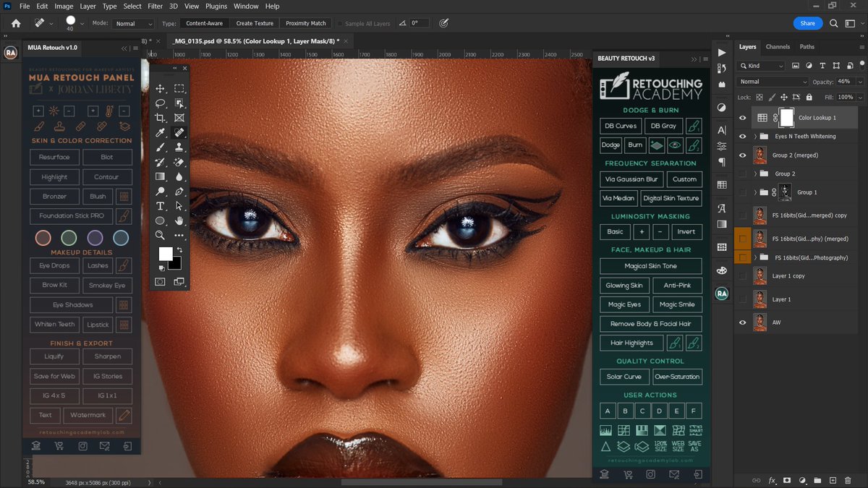Select the Crop tool
This screenshot has height=488, width=868.
tap(161, 118)
